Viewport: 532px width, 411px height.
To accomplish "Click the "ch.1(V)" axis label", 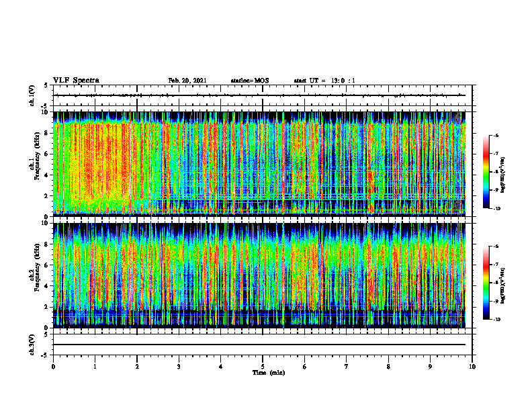I will point(32,95).
